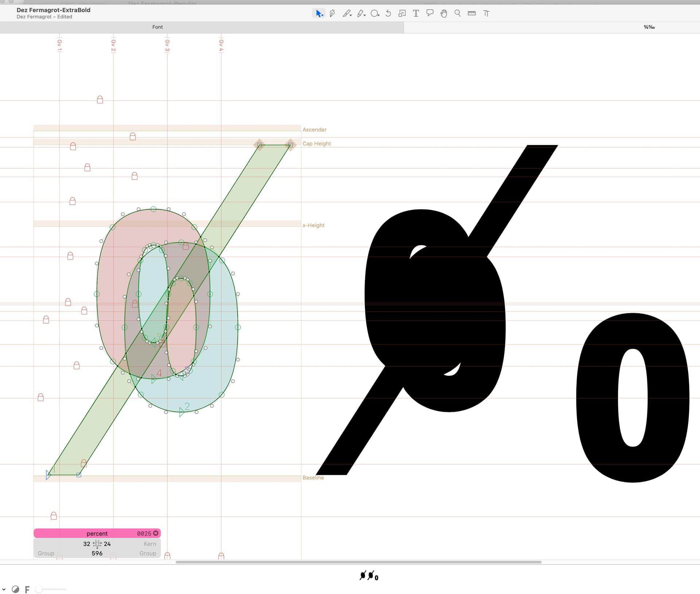Select the Scale tool
The image size is (700, 594).
click(x=402, y=13)
